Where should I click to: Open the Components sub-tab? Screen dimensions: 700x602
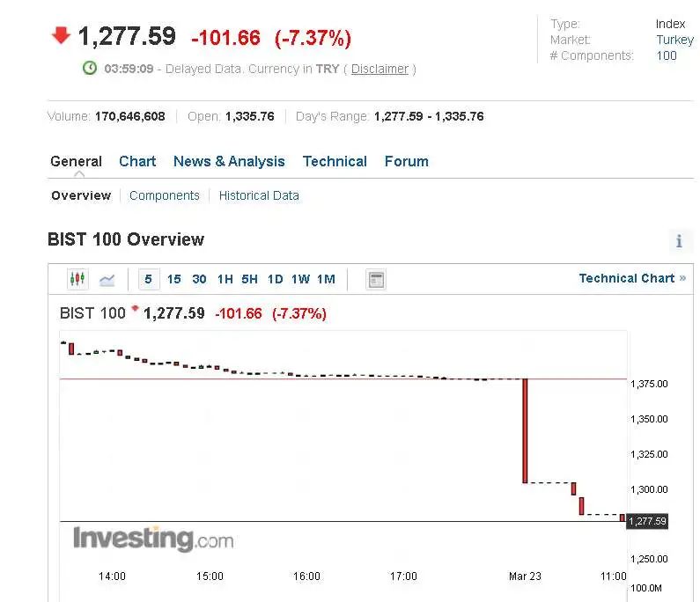[x=165, y=195]
